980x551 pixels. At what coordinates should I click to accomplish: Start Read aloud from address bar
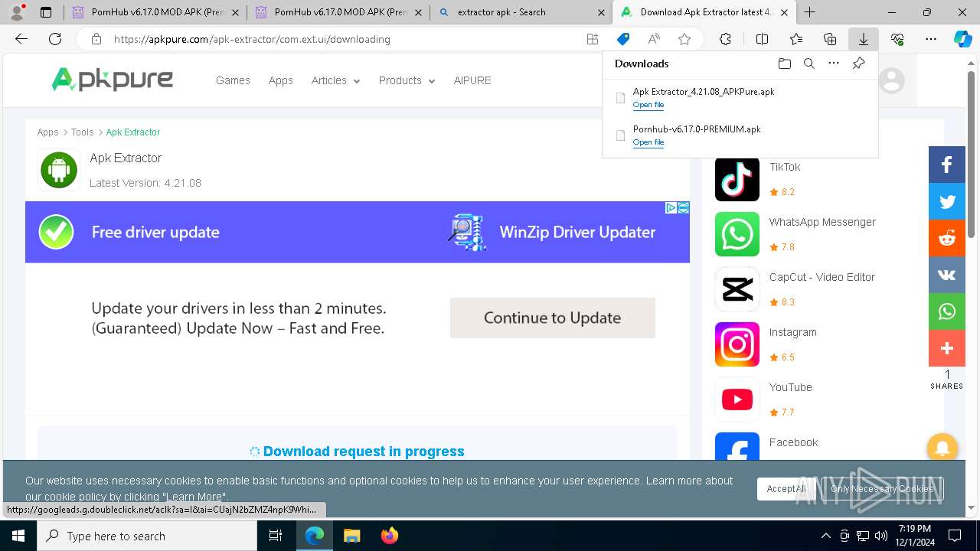(654, 39)
